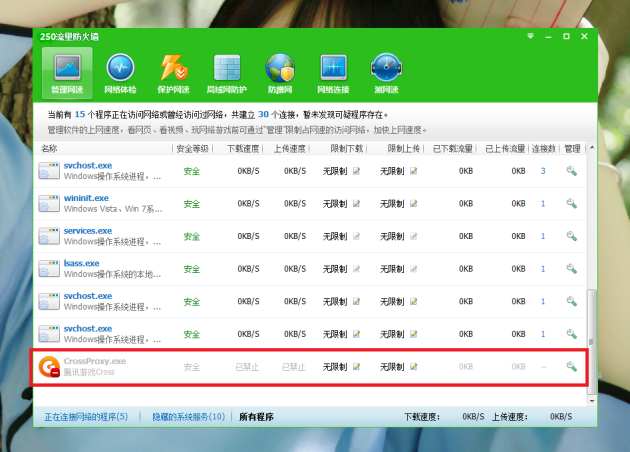Click the services.exe process window icon
This screenshot has height=452, width=630.
[x=49, y=236]
